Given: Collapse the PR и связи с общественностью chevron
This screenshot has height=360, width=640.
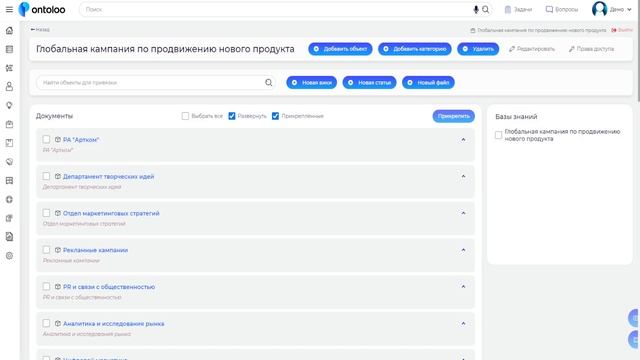Looking at the screenshot, I should (463, 287).
